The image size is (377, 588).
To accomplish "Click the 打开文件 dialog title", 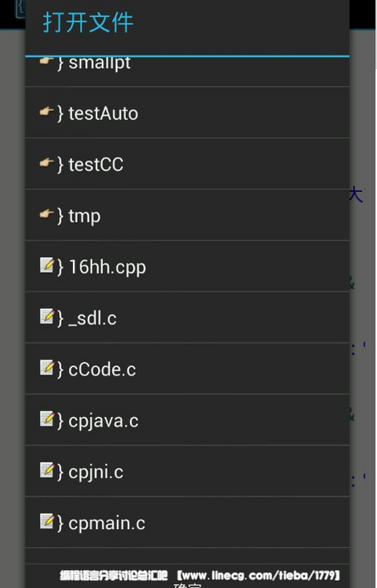I will [88, 22].
